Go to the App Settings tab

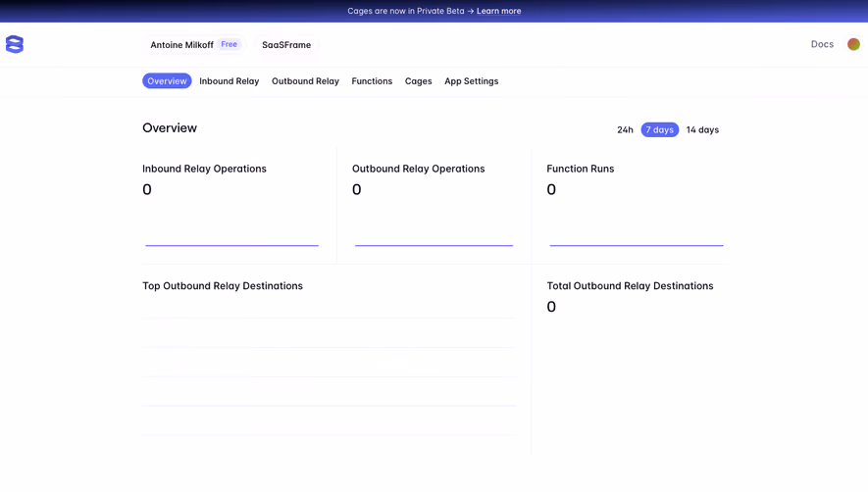[472, 80]
